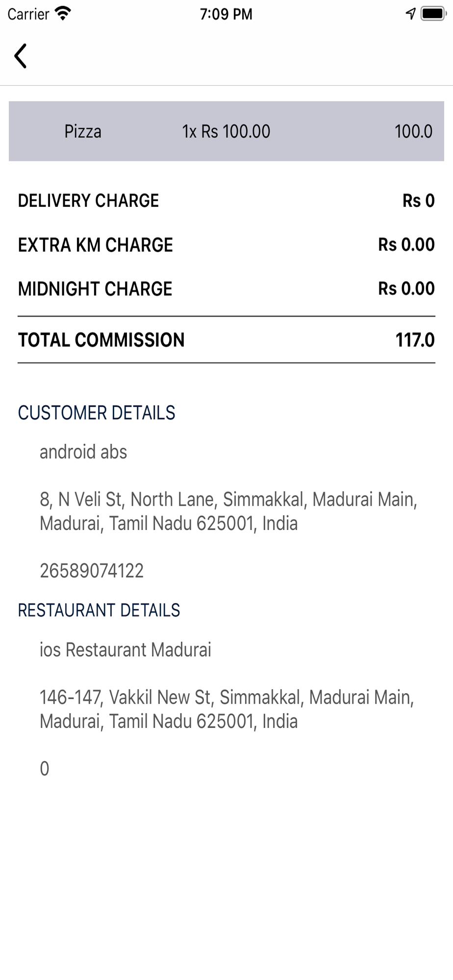Tap customer name android abs
The width and height of the screenshot is (453, 980).
coord(83,452)
